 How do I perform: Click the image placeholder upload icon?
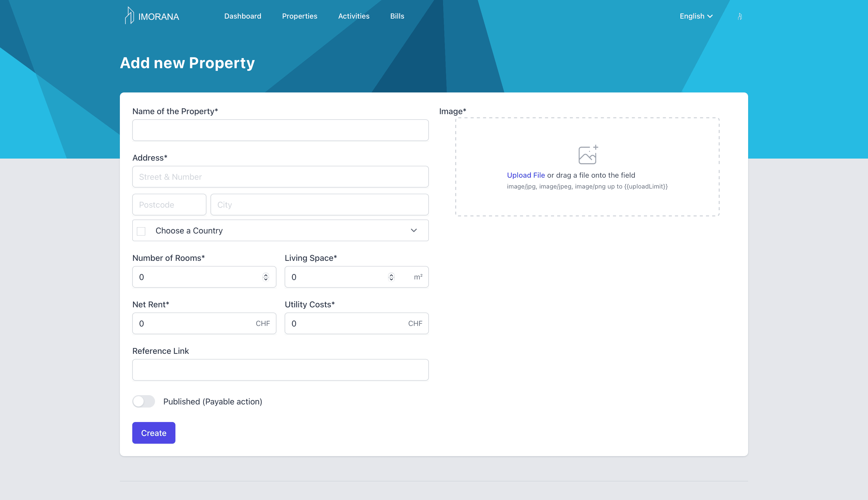588,154
